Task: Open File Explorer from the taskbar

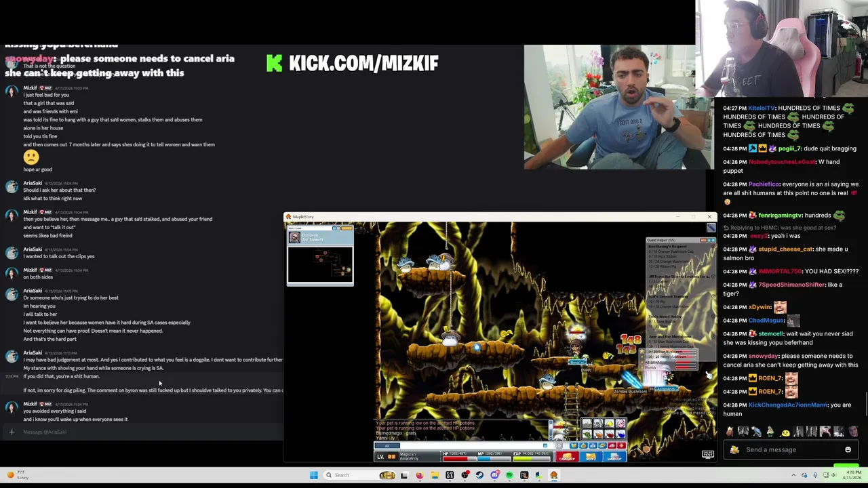Action: (435, 475)
